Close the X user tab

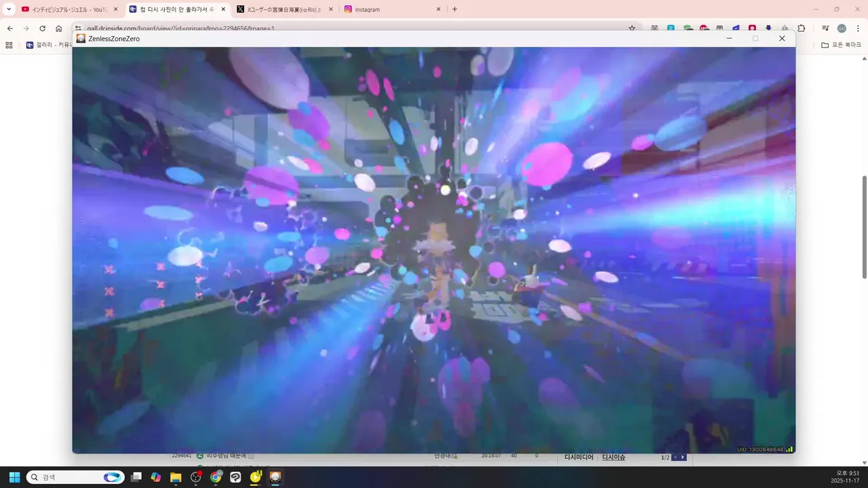tap(331, 9)
